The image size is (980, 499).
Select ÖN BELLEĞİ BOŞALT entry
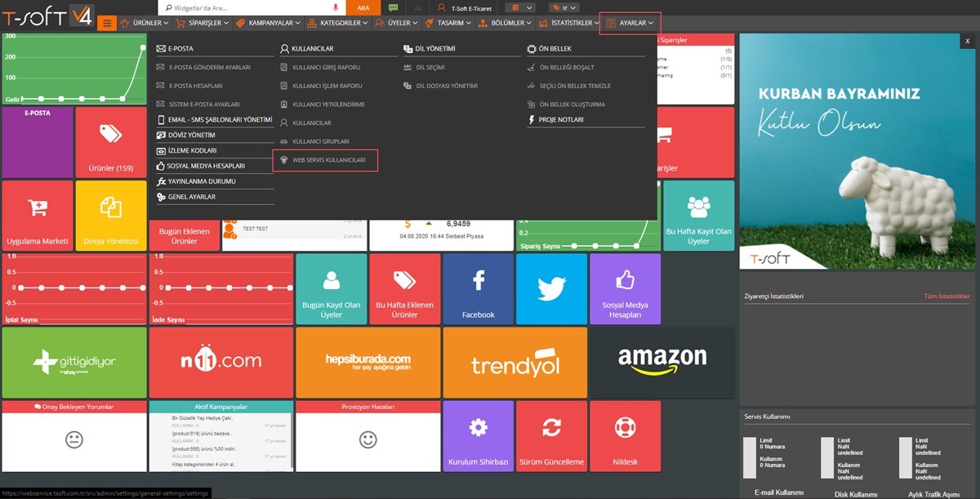(x=561, y=67)
